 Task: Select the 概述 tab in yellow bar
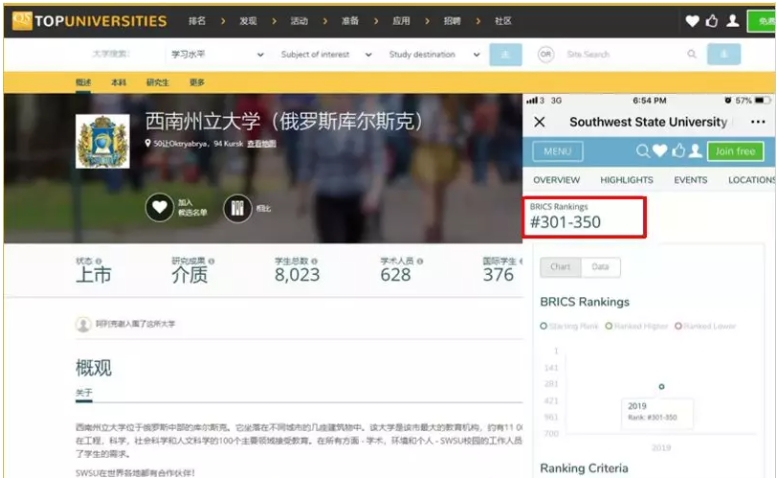[83, 82]
